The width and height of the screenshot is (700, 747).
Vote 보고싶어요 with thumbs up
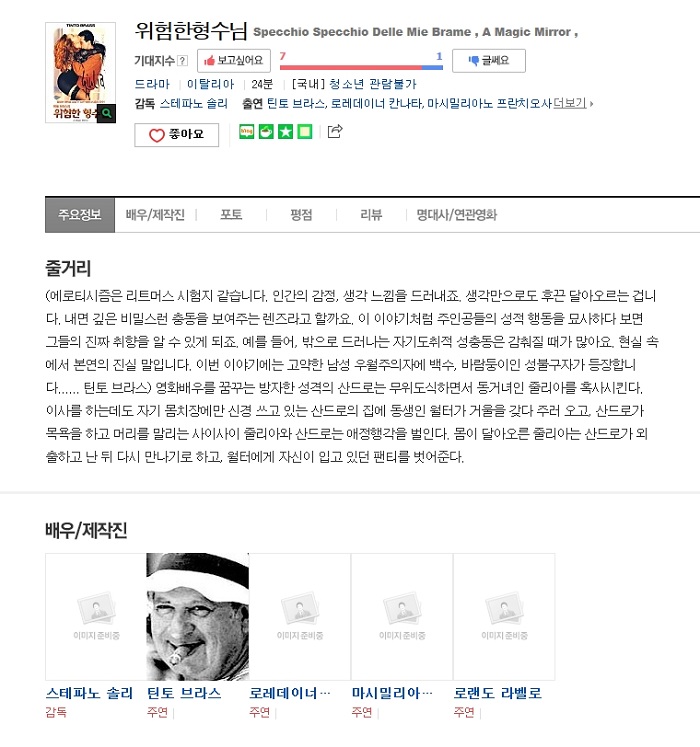[234, 61]
